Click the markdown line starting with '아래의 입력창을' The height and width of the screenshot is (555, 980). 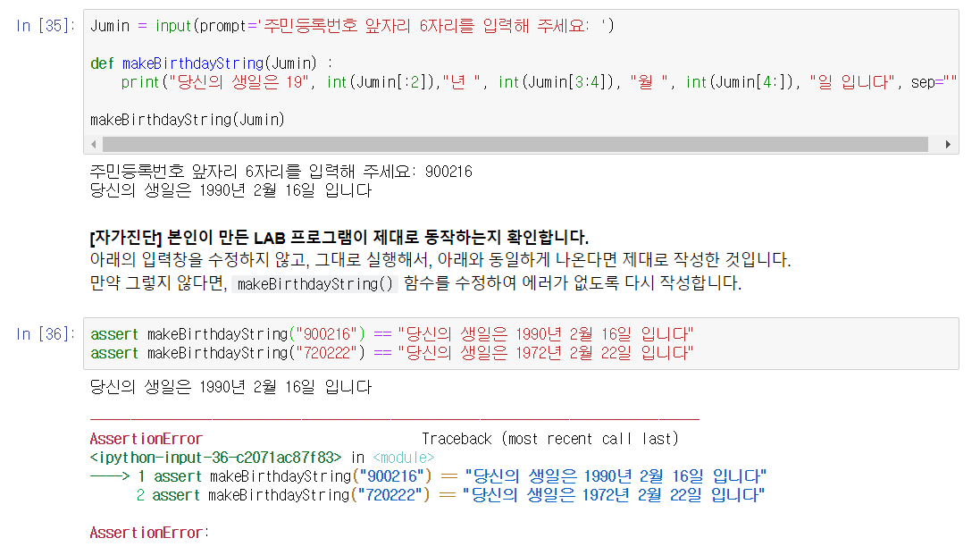pos(440,259)
